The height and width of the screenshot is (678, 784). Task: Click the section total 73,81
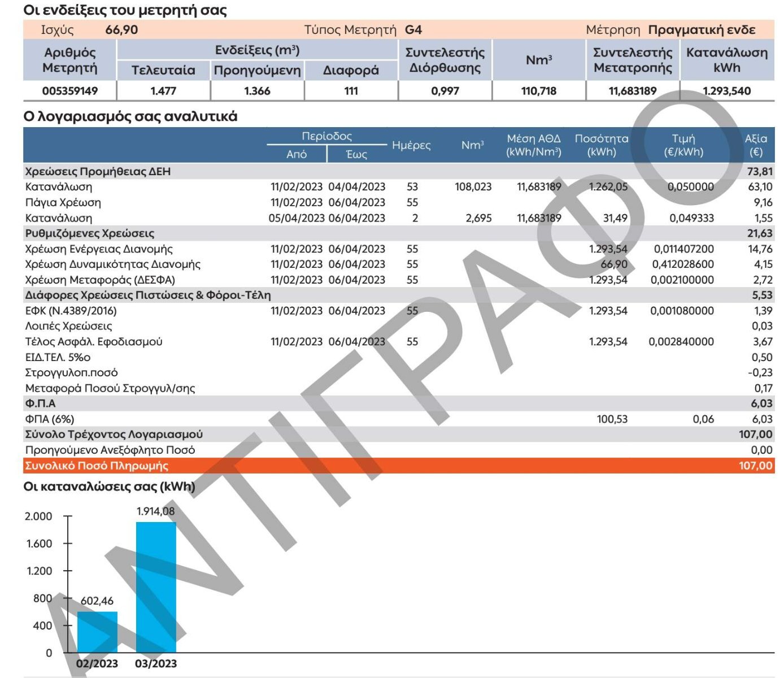(x=760, y=171)
